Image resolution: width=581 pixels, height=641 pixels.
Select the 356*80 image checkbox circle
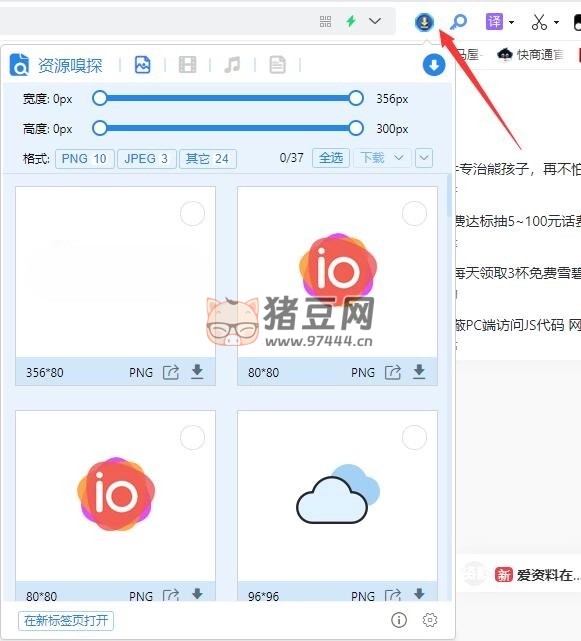coord(192,213)
